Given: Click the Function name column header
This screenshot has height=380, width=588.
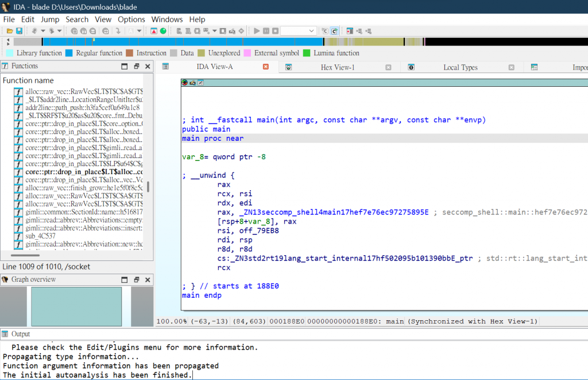Looking at the screenshot, I should [29, 80].
